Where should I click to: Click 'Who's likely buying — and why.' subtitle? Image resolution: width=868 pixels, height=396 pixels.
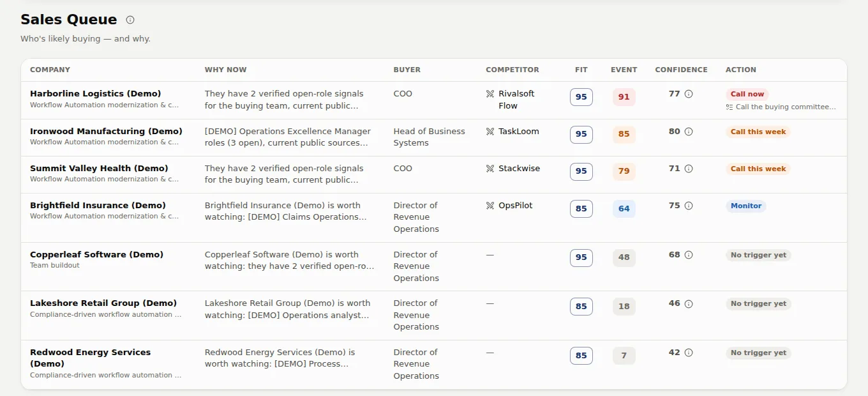[86, 39]
